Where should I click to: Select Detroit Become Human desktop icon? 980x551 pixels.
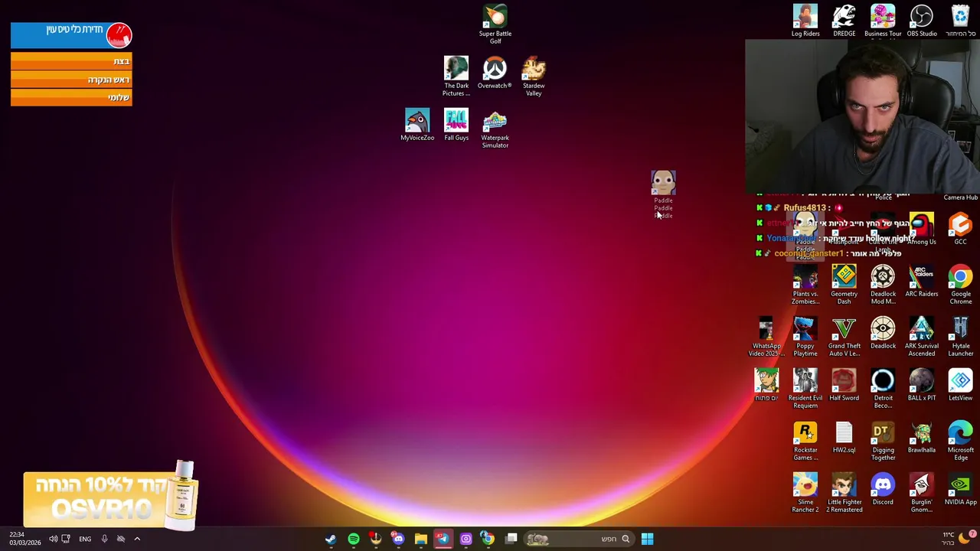tap(883, 389)
